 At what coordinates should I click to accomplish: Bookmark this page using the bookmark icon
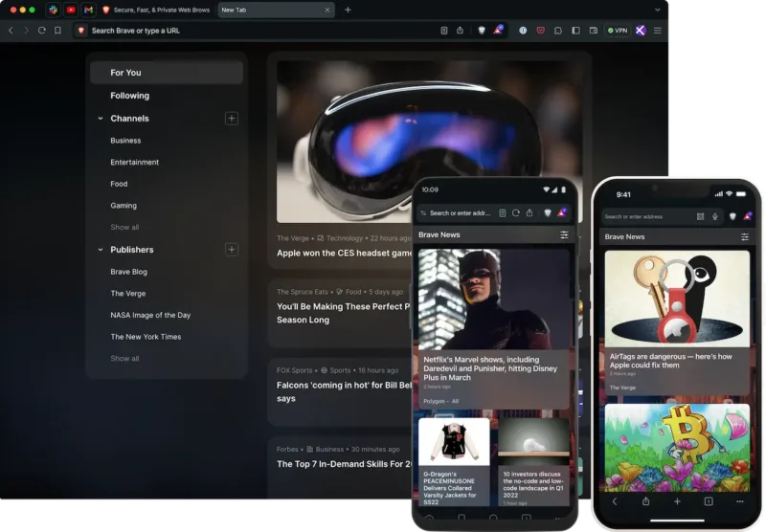coord(57,31)
